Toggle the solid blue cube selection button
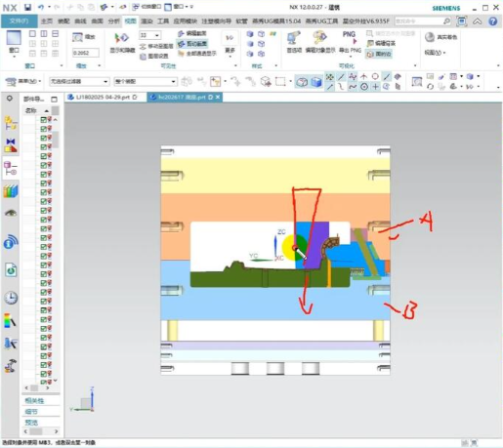The width and height of the screenshot is (503, 448). pos(316,82)
